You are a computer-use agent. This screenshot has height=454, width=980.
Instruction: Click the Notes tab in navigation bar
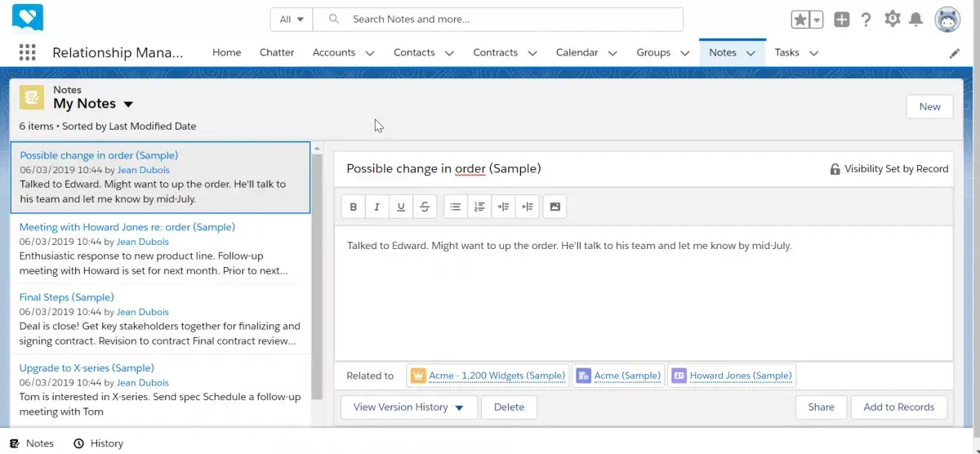(723, 52)
